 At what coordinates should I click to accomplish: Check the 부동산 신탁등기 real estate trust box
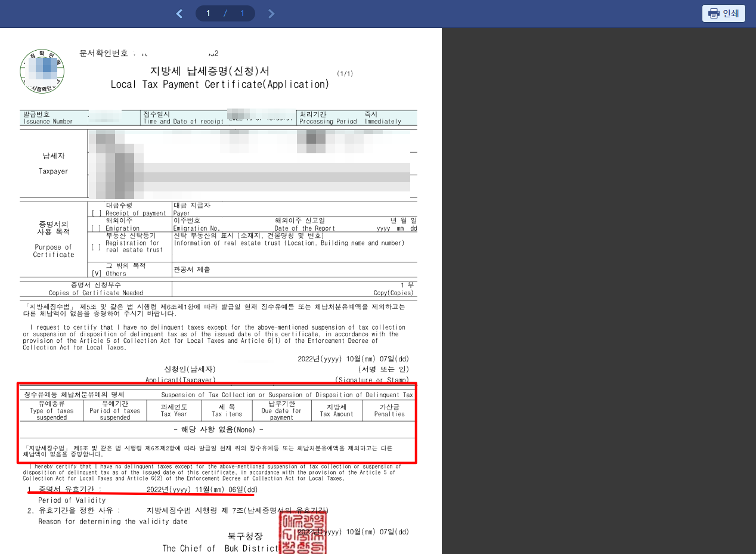click(96, 247)
